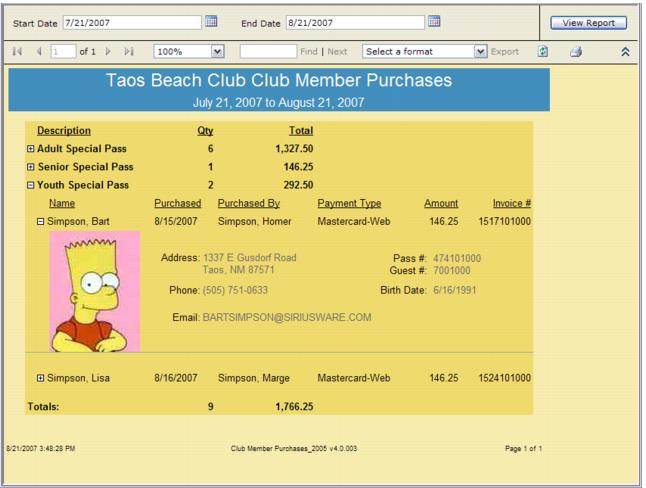Open the Start Date calendar picker
Screen dimensions: 646x488
coord(211,21)
